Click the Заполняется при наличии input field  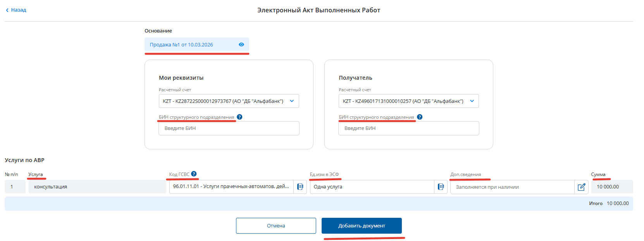pyautogui.click(x=511, y=187)
